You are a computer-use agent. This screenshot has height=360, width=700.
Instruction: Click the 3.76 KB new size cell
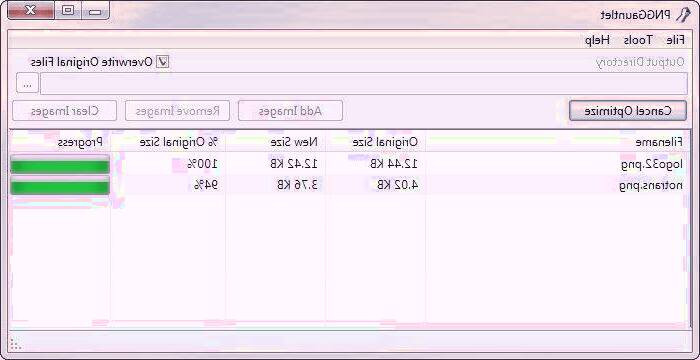coord(298,185)
